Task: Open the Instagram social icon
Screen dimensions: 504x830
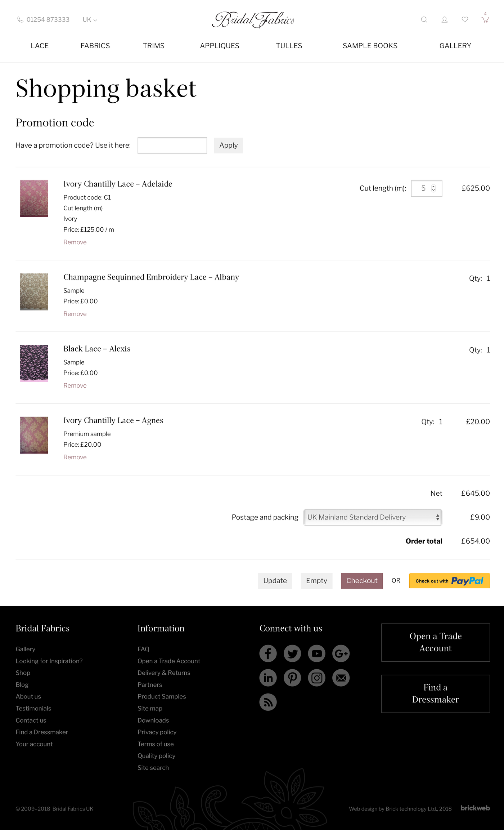Action: 316,678
